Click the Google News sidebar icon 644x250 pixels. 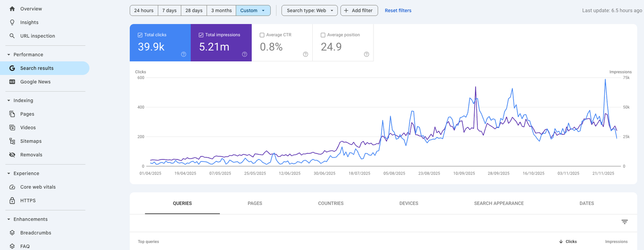tap(12, 82)
